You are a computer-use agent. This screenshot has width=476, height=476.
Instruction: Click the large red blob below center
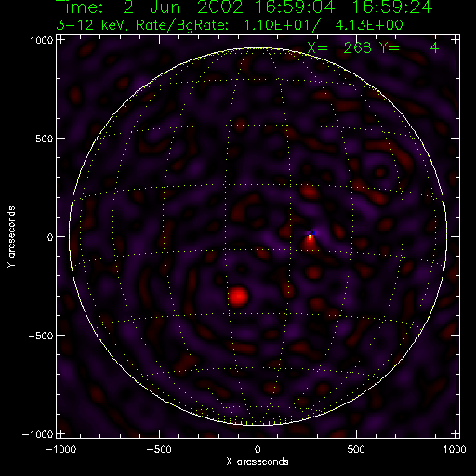pyautogui.click(x=238, y=297)
